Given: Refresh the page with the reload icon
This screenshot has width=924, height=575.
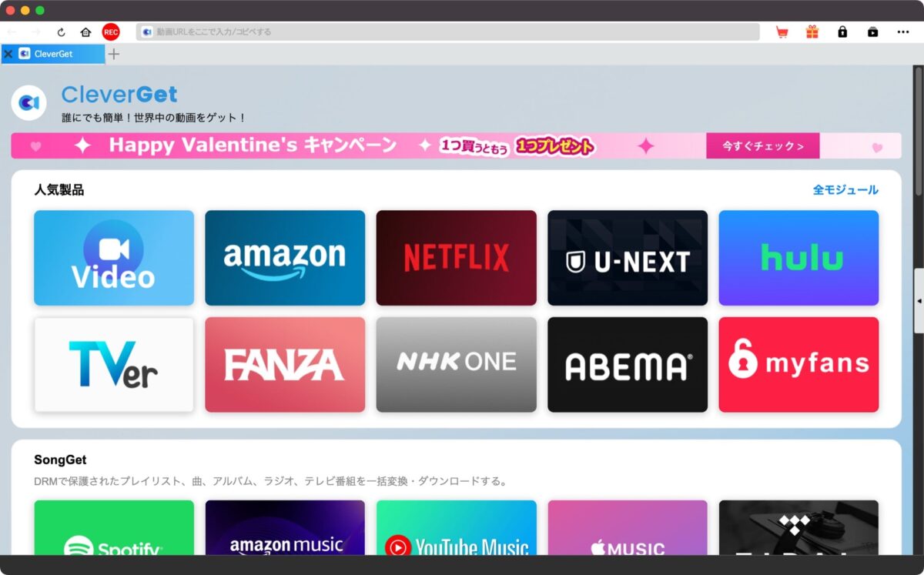Looking at the screenshot, I should point(61,32).
